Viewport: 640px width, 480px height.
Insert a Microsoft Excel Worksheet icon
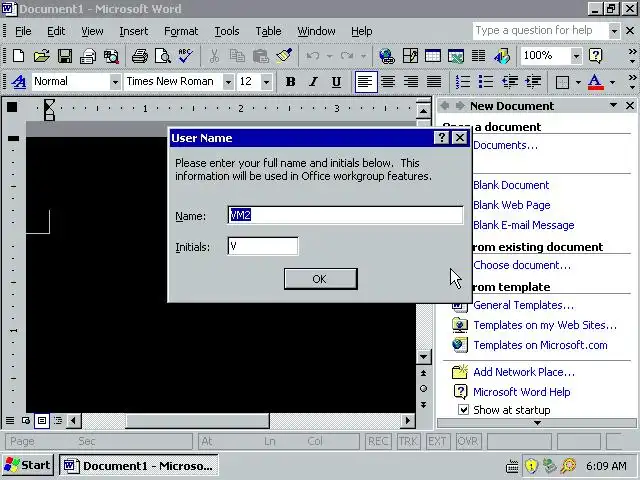[x=456, y=56]
